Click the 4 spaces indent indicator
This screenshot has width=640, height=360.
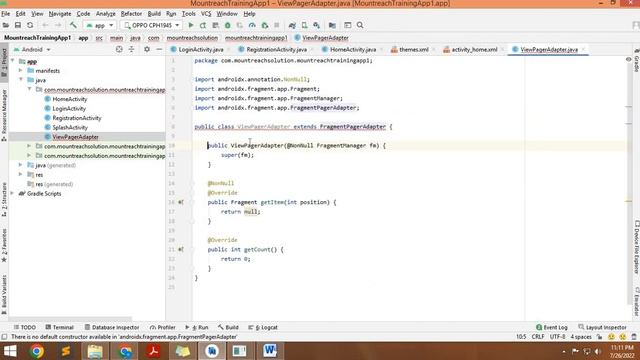pyautogui.click(x=581, y=337)
